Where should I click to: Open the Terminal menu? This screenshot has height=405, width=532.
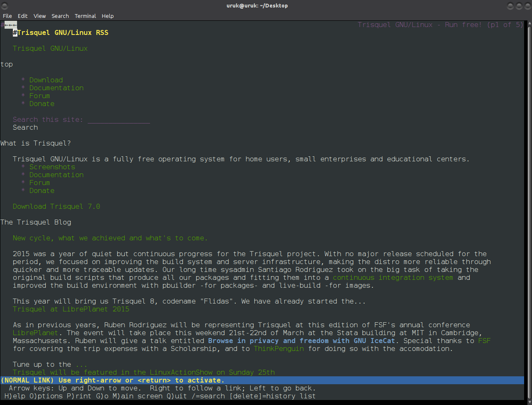point(85,16)
